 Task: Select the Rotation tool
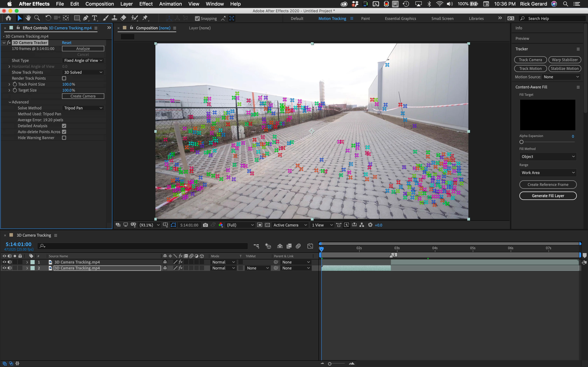point(48,18)
